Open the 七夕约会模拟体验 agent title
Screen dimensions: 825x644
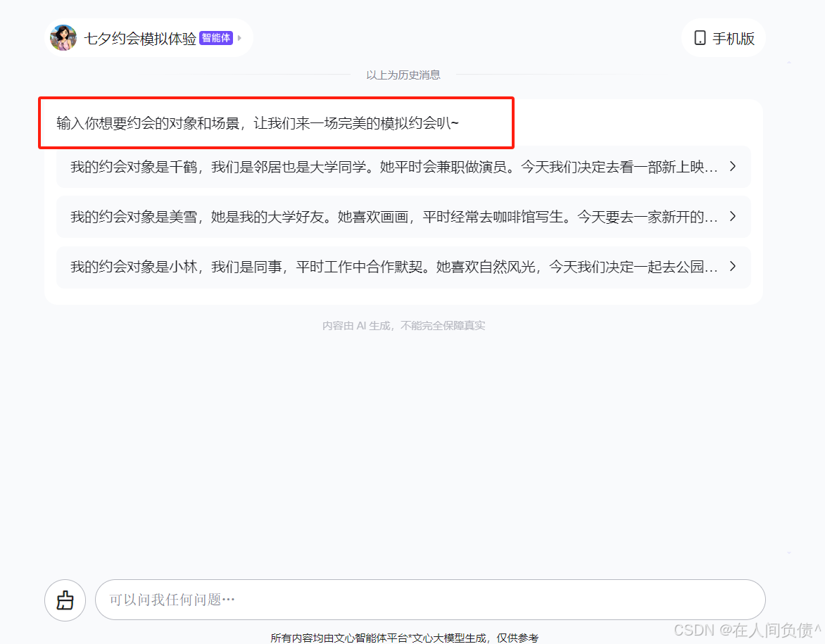(x=140, y=39)
